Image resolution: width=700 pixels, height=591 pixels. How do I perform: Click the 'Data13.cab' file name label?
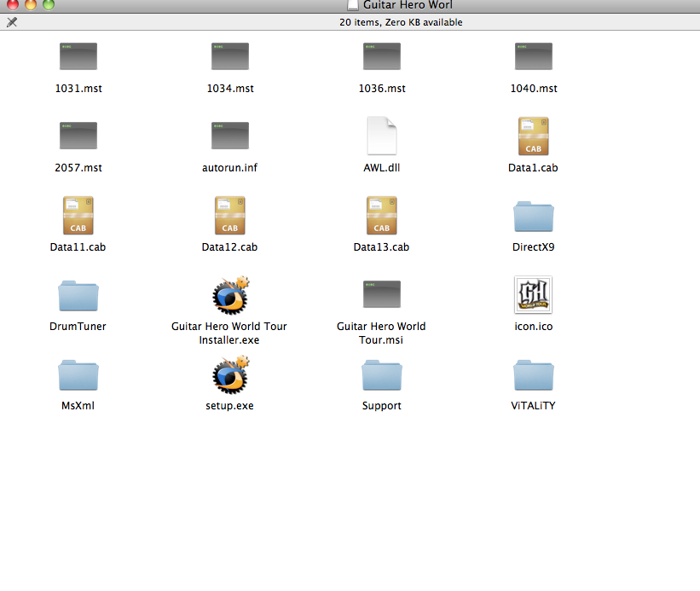click(382, 247)
